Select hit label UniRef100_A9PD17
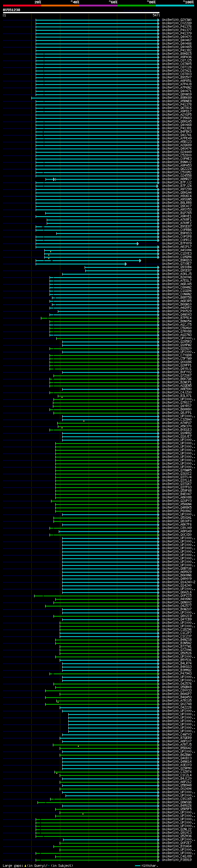 click(177, 111)
